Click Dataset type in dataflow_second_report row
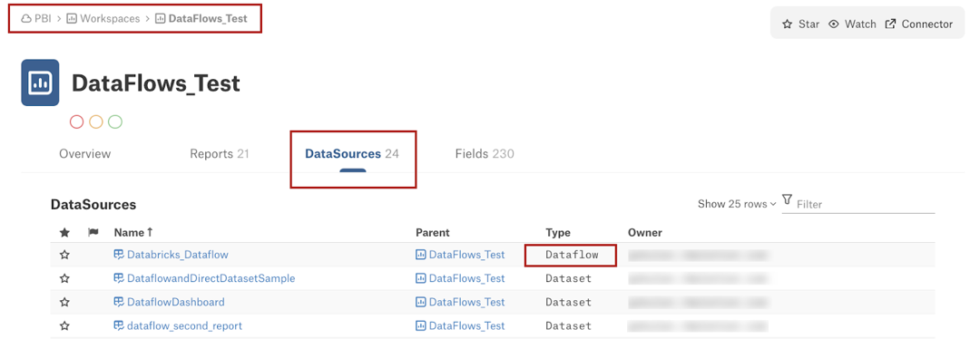The height and width of the screenshot is (339, 980). [568, 326]
